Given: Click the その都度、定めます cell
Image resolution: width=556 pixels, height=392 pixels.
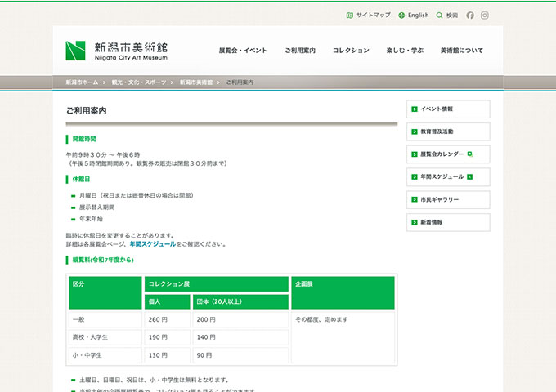Looking at the screenshot, I should 343,337.
